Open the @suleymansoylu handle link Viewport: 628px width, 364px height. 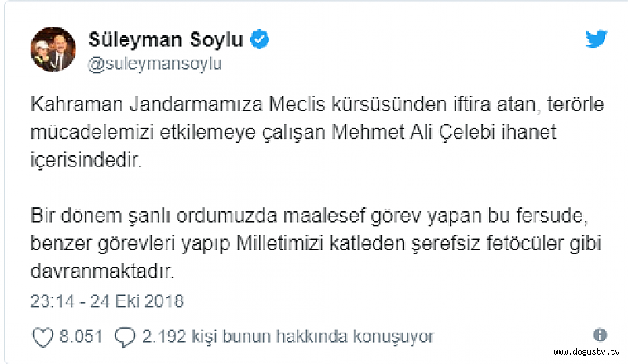(x=152, y=64)
